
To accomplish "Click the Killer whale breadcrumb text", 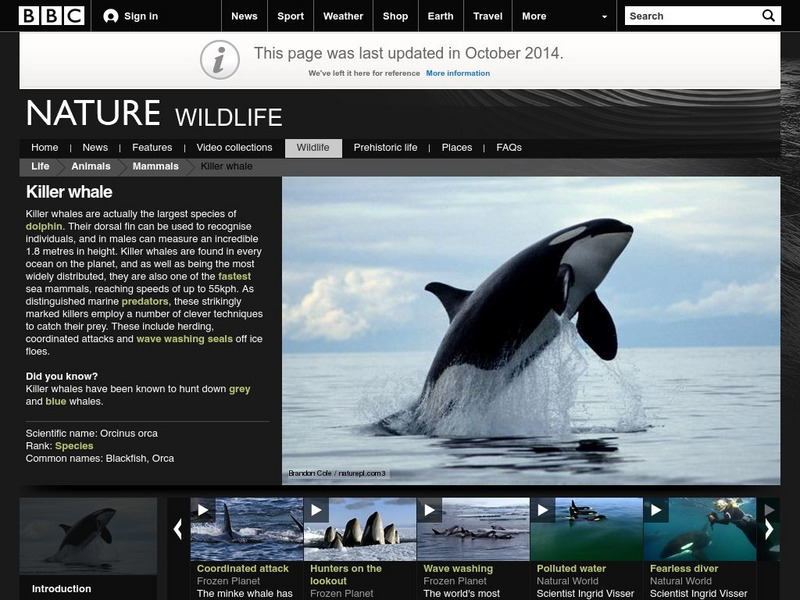I will click(227, 166).
